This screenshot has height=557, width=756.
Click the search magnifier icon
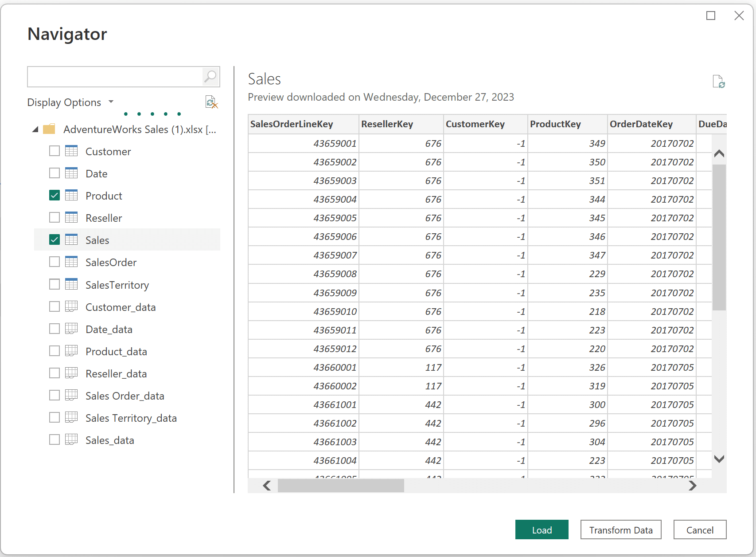[210, 77]
